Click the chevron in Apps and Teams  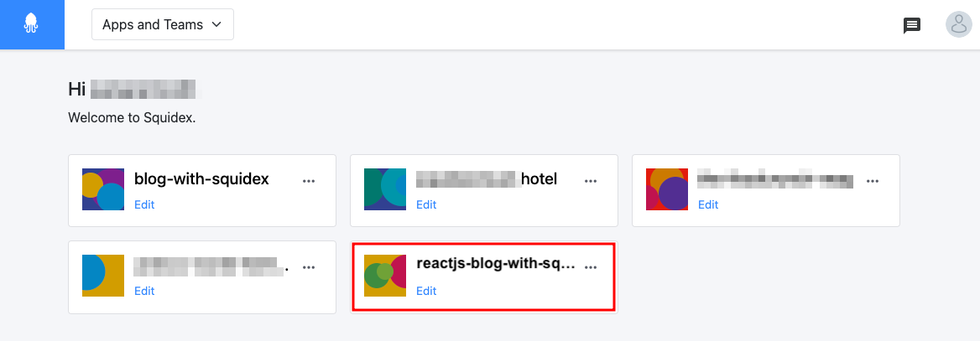coord(216,24)
